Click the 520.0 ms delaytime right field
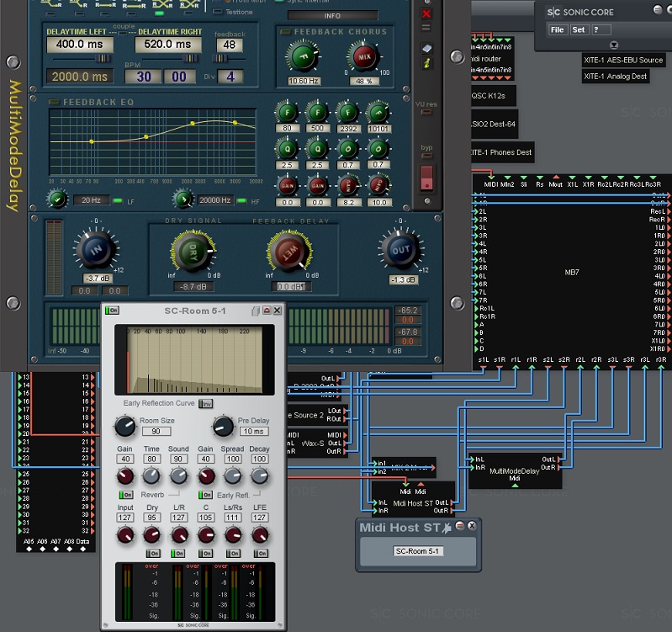This screenshot has width=672, height=632. pyautogui.click(x=168, y=44)
